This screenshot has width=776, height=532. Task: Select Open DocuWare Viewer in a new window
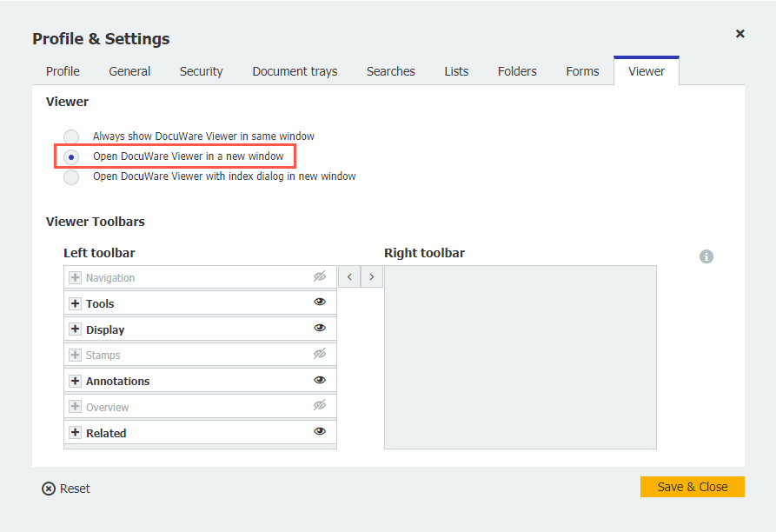[x=72, y=156]
